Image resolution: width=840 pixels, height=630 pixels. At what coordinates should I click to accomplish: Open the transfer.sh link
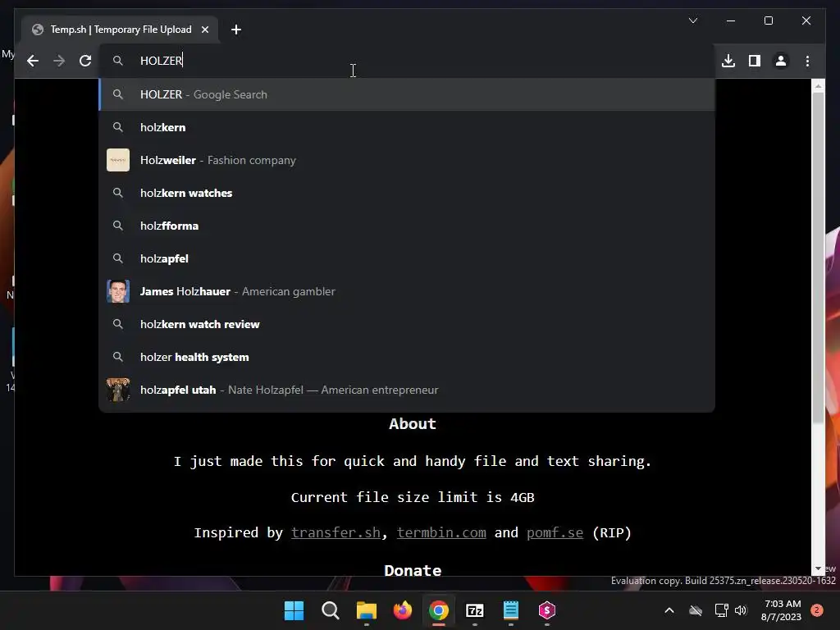[x=336, y=532]
